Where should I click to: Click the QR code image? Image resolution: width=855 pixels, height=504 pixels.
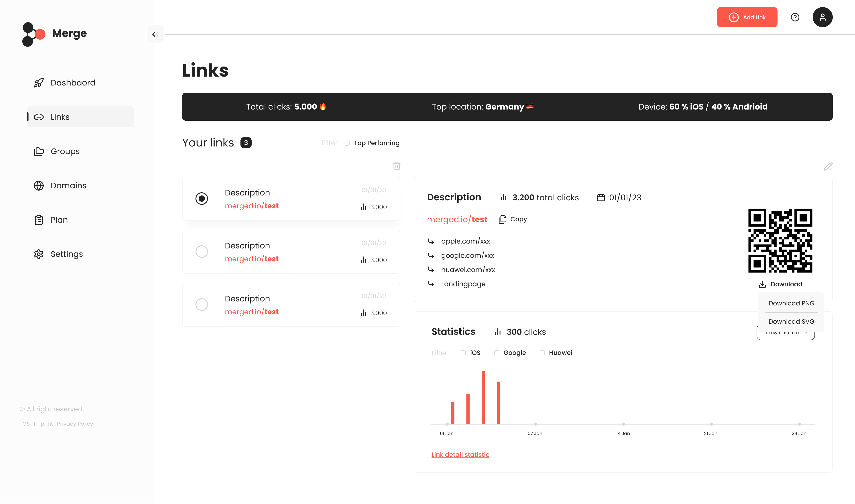click(780, 240)
